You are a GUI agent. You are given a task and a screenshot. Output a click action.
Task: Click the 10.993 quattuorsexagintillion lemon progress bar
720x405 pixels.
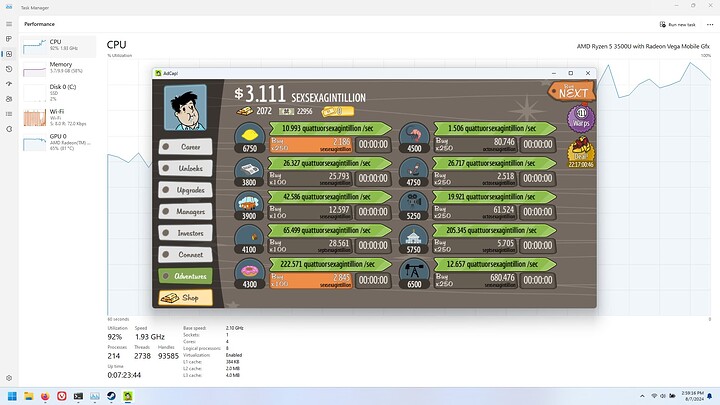330,129
